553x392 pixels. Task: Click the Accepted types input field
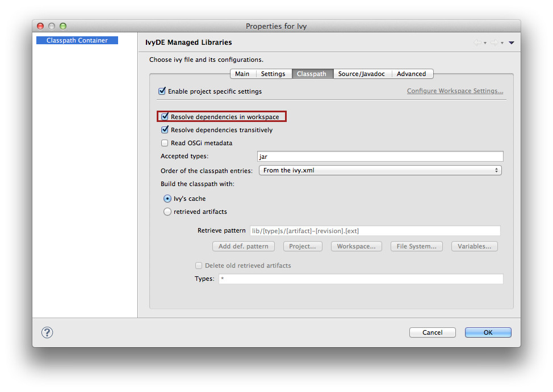point(380,157)
